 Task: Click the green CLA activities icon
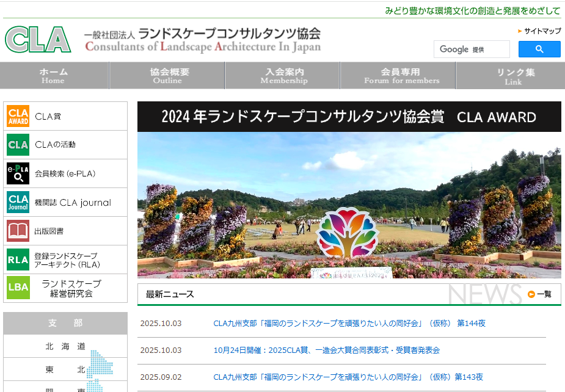point(18,145)
